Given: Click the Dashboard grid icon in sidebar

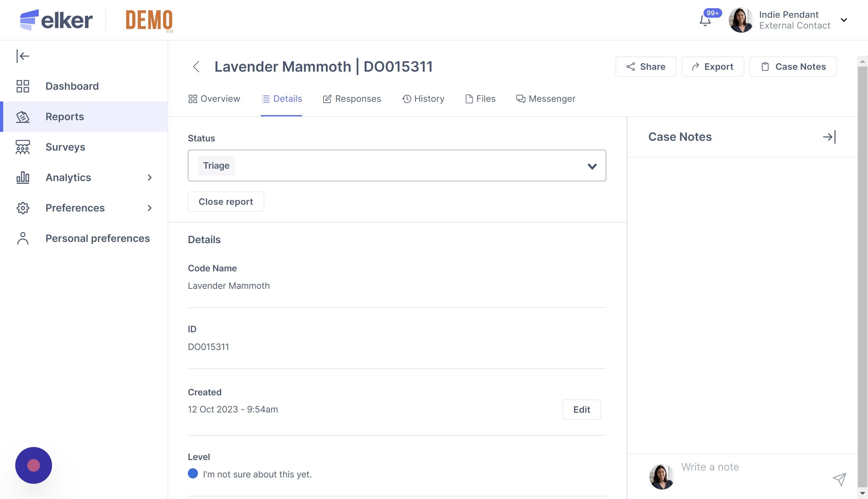Looking at the screenshot, I should (23, 86).
